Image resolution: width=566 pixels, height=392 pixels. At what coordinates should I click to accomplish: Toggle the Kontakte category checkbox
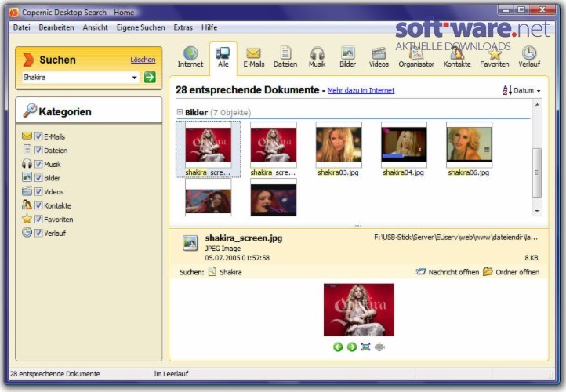[x=38, y=205]
